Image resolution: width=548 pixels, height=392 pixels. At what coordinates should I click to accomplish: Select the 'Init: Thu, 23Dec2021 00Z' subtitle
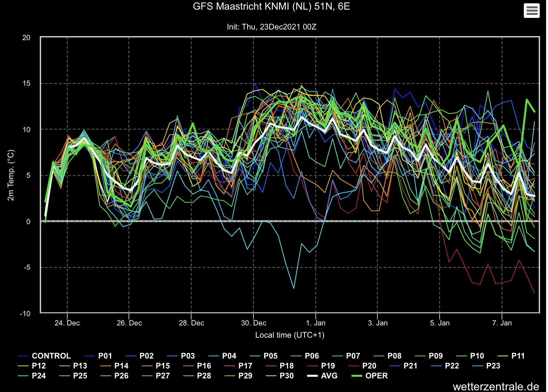coord(271,27)
